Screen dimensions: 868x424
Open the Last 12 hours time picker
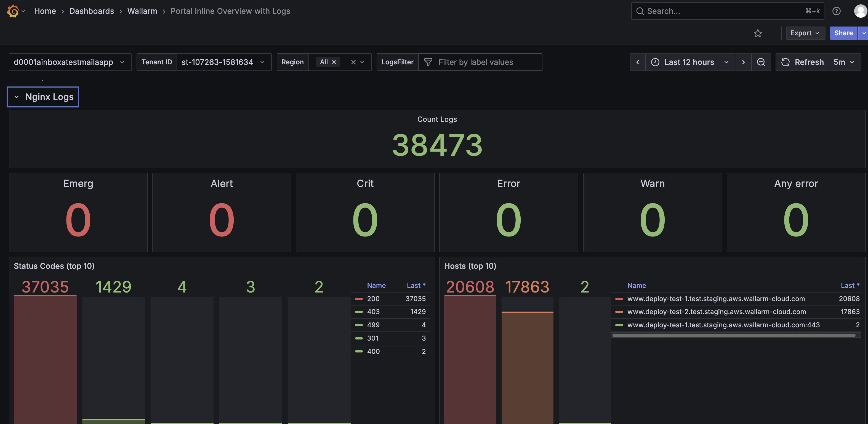[x=689, y=62]
